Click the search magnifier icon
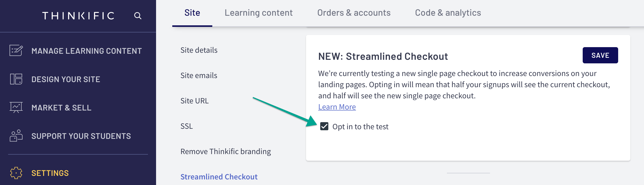 click(138, 16)
